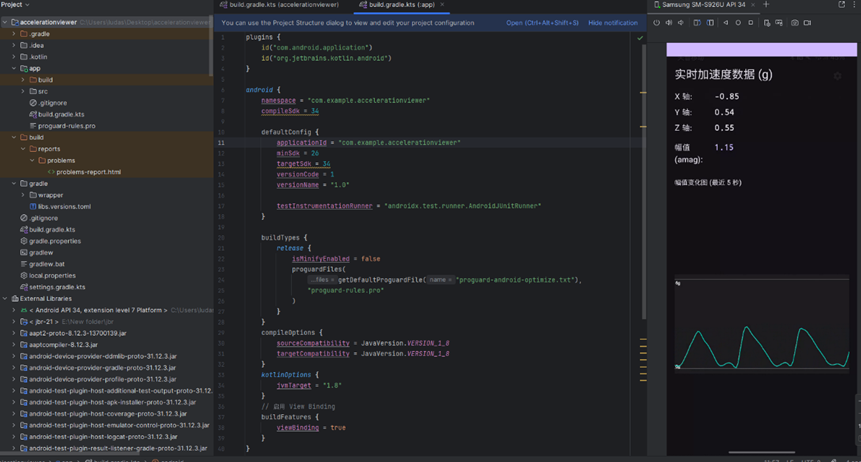
Task: Open app build.gradle.kts in project tree
Action: (x=57, y=114)
